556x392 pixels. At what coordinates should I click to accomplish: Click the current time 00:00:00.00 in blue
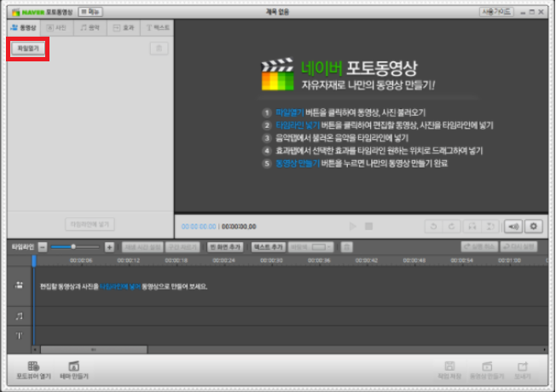tap(199, 227)
